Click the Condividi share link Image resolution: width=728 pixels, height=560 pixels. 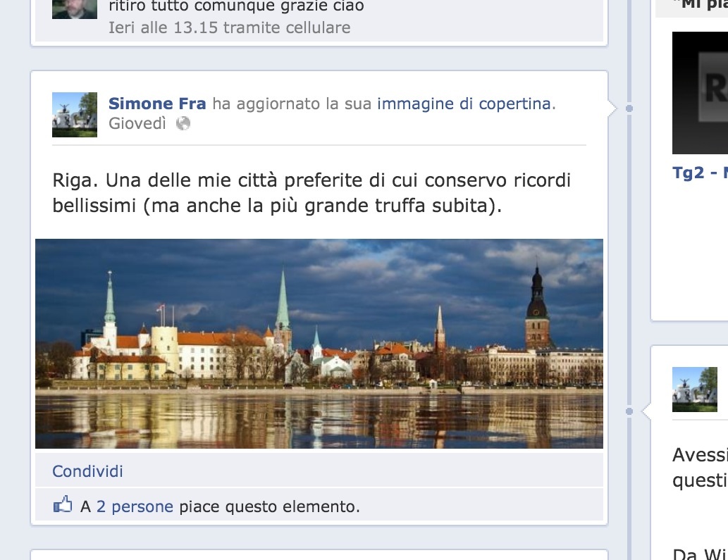[88, 471]
